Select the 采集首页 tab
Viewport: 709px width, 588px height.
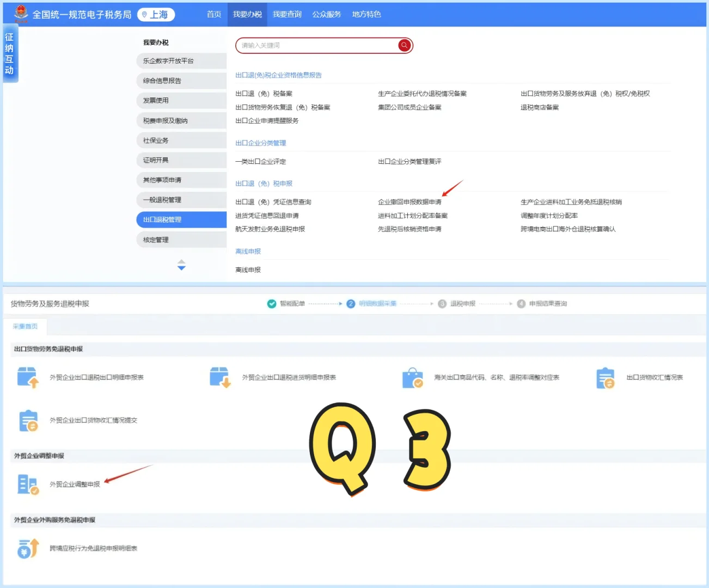[26, 326]
